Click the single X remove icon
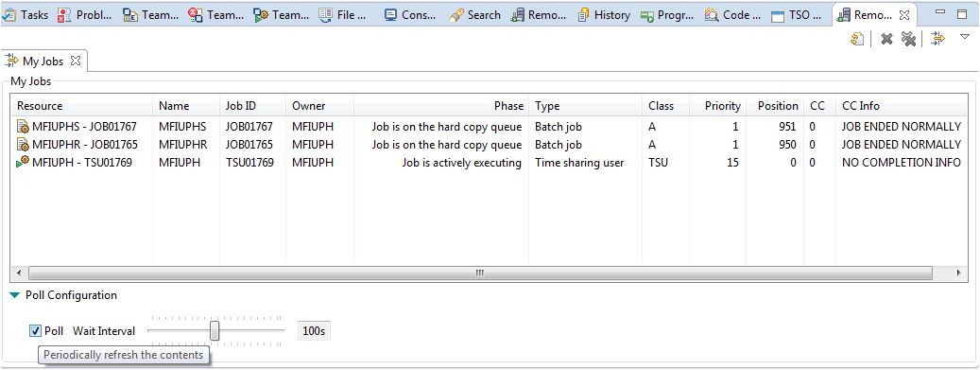Viewport: 980px width, 370px height. [886, 39]
